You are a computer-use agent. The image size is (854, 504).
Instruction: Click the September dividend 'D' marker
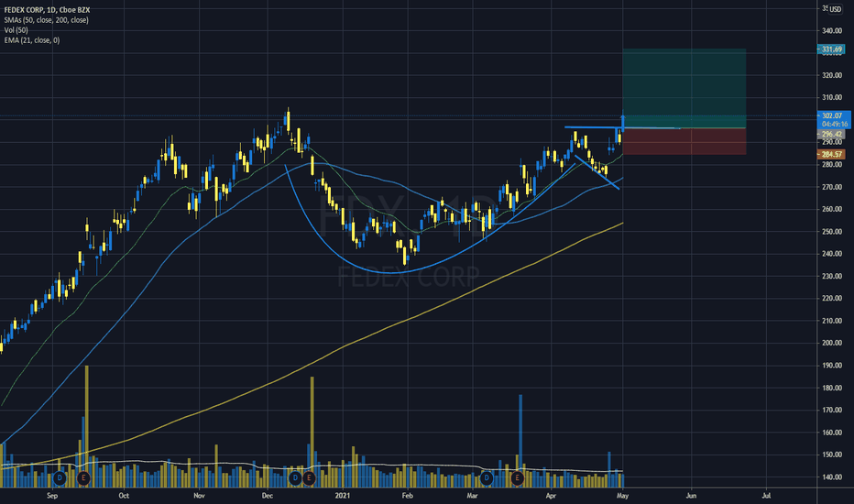click(x=60, y=478)
